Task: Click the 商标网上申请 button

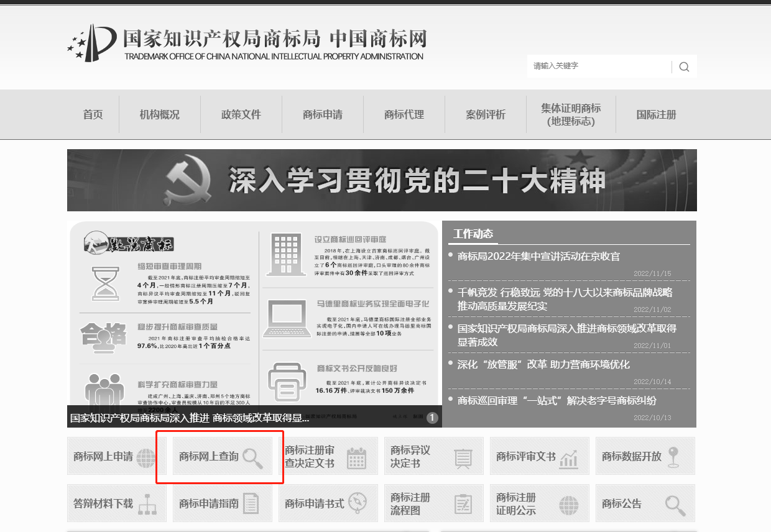Action: click(x=117, y=456)
